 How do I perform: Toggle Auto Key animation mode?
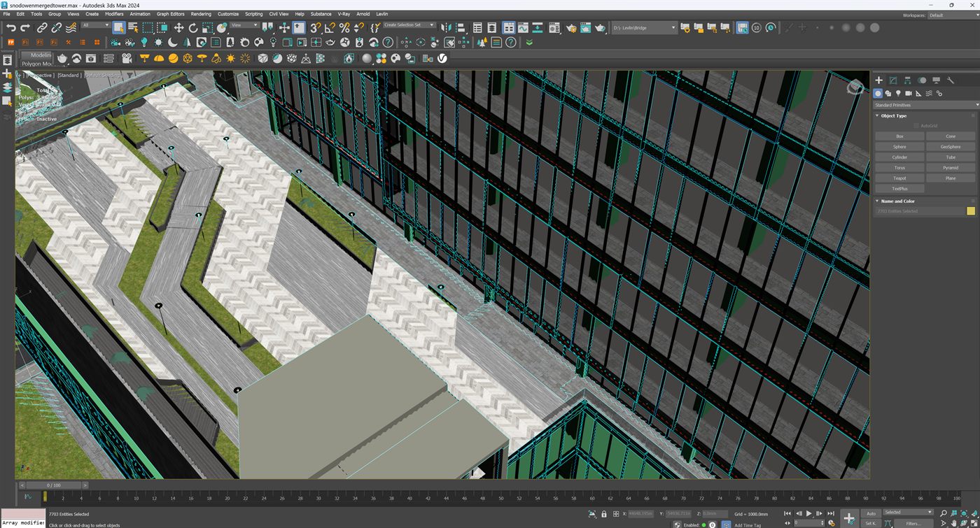pyautogui.click(x=871, y=513)
